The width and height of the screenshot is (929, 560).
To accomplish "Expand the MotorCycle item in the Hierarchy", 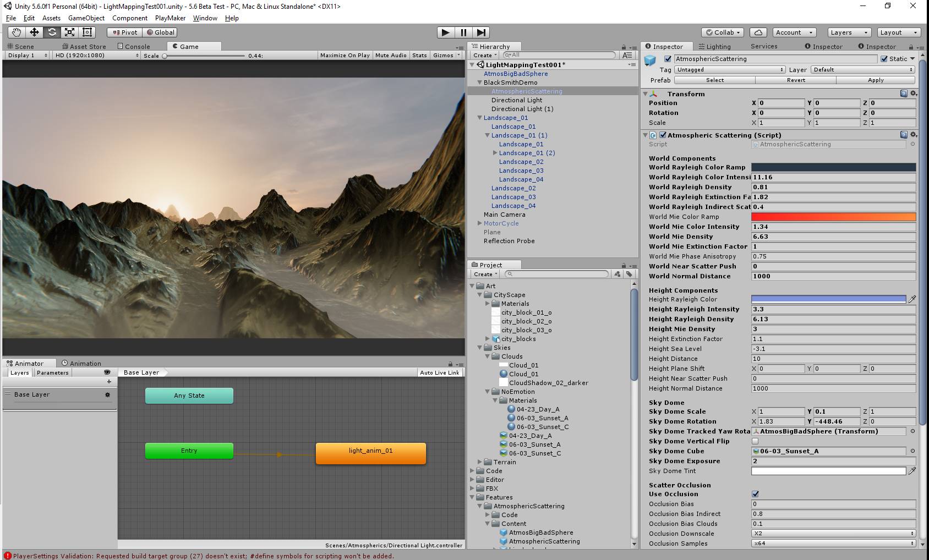I will tap(479, 223).
